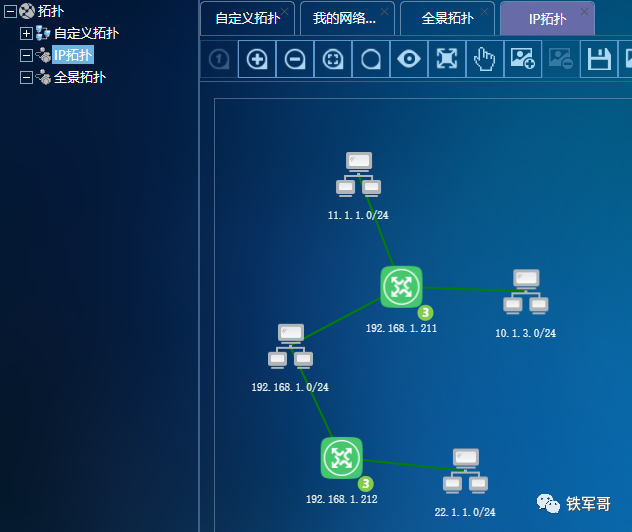Click the magnifier search zoom icon
Viewport: 632px width, 532px height.
click(x=371, y=60)
